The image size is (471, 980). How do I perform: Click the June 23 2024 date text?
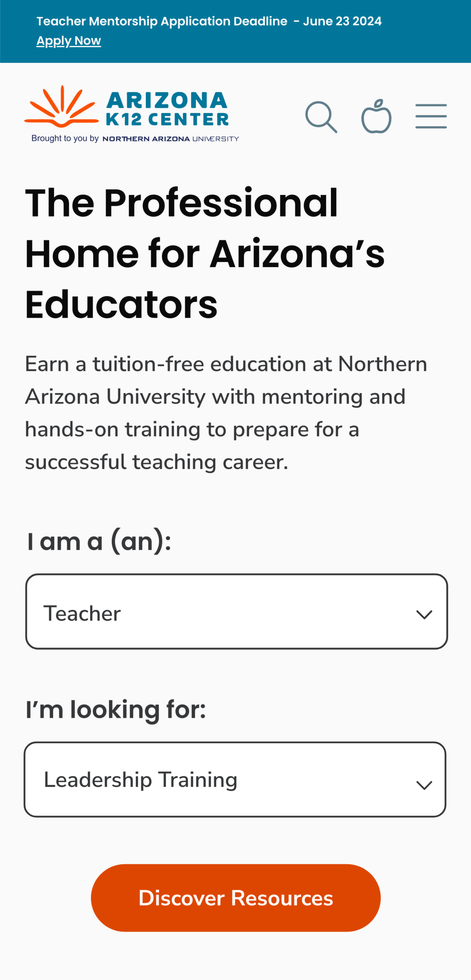coord(342,21)
